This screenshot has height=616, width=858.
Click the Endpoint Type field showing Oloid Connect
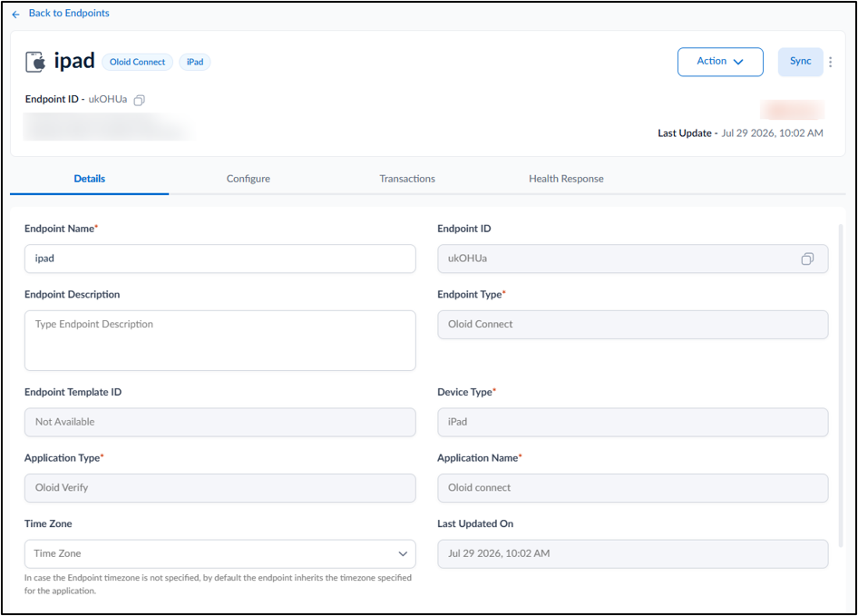632,325
